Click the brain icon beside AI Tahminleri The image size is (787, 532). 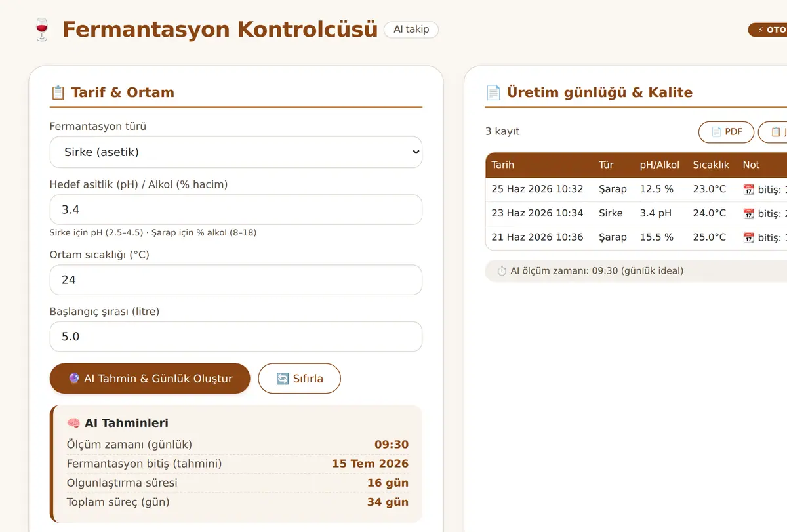(x=73, y=423)
